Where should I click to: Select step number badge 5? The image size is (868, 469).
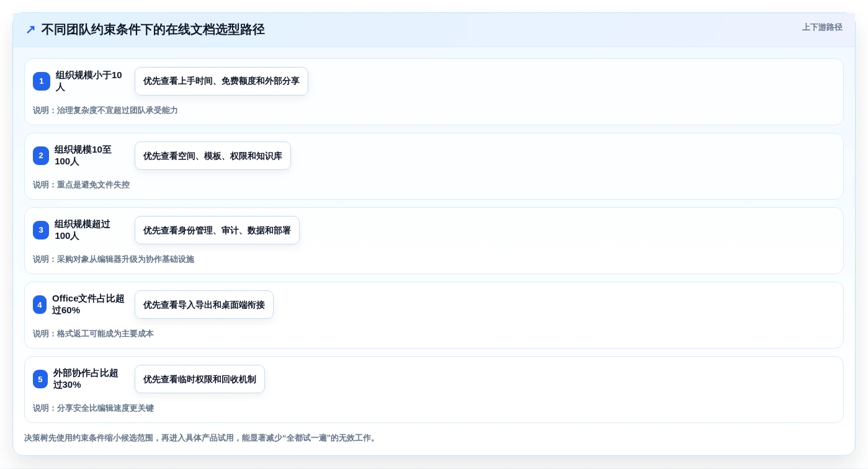40,379
